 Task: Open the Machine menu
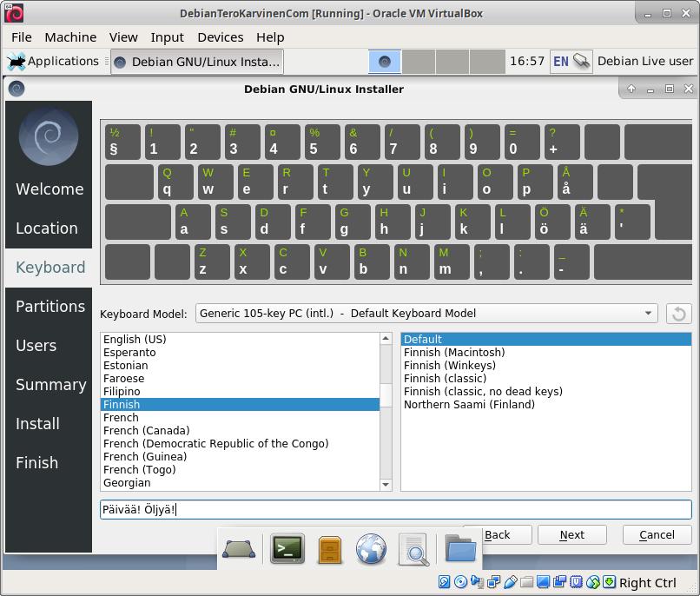coord(70,37)
